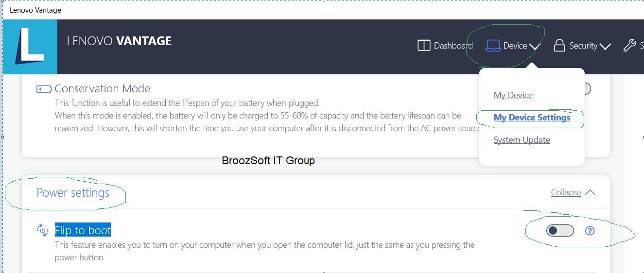The image size is (644, 273).
Task: Open the Flip to boot help icon
Action: tap(590, 231)
